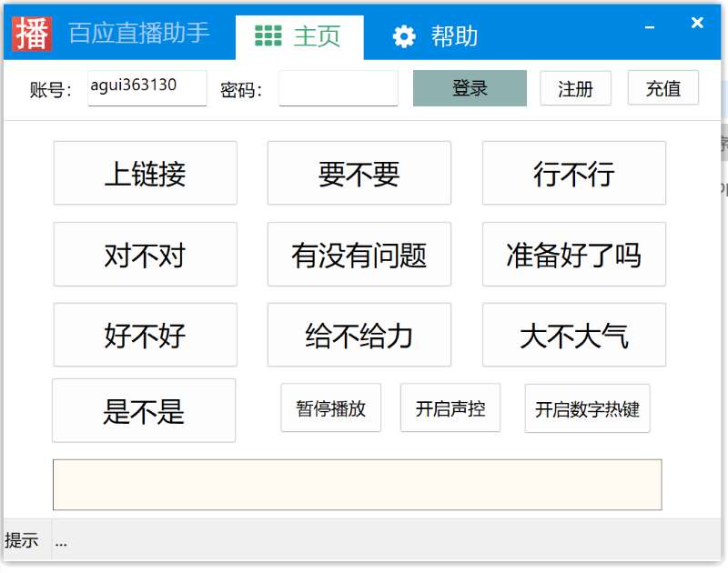Switch to the 主页 tab

tap(299, 36)
